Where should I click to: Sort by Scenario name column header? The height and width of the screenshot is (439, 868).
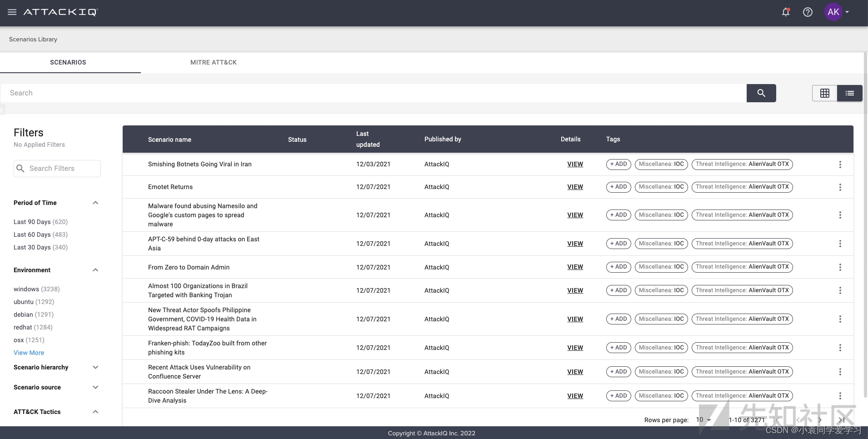[170, 140]
